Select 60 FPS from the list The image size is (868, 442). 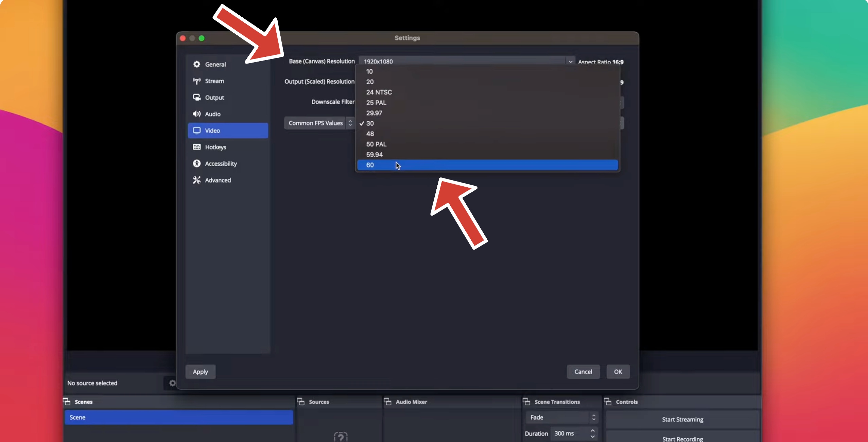click(x=370, y=165)
